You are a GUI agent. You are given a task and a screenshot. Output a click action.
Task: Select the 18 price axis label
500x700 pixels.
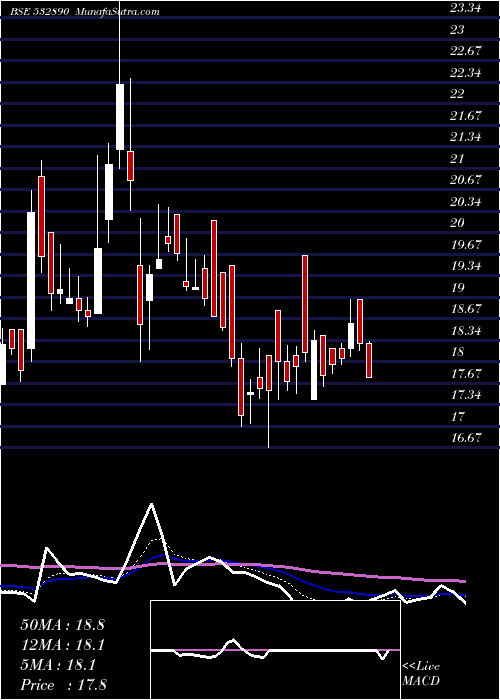click(458, 352)
